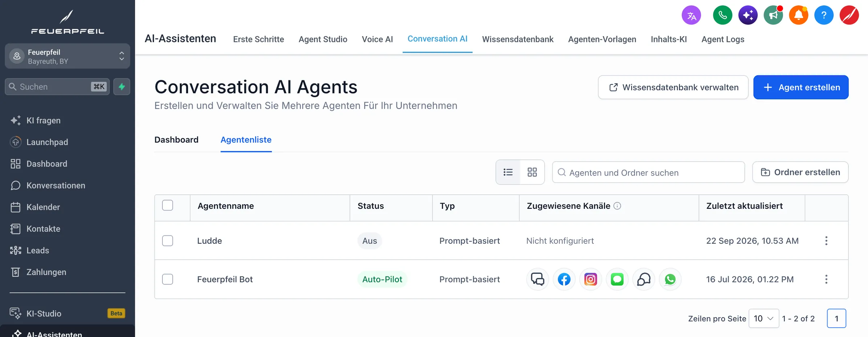The width and height of the screenshot is (868, 337).
Task: Click the live chat headset channel icon
Action: point(644,279)
